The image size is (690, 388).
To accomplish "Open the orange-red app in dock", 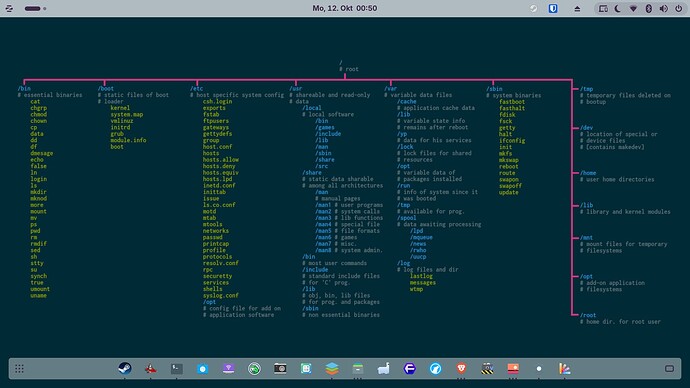I will tap(513, 368).
